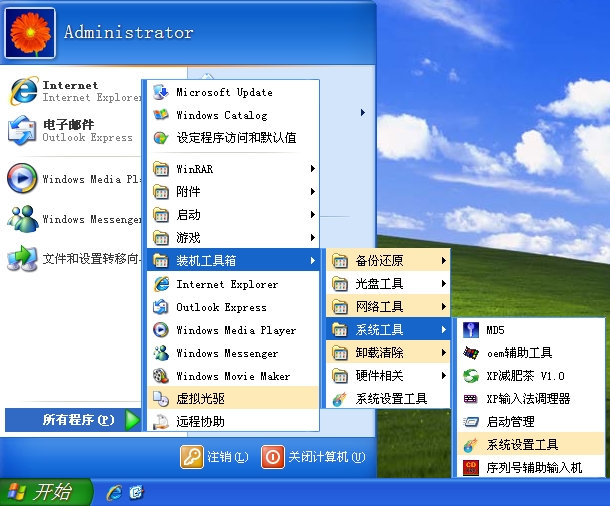This screenshot has width=610, height=506.
Task: Open XP输入法调理器 icon
Action: 471,399
